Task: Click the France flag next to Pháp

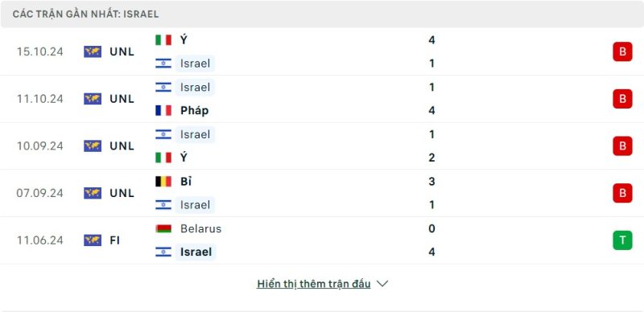Action: point(163,110)
